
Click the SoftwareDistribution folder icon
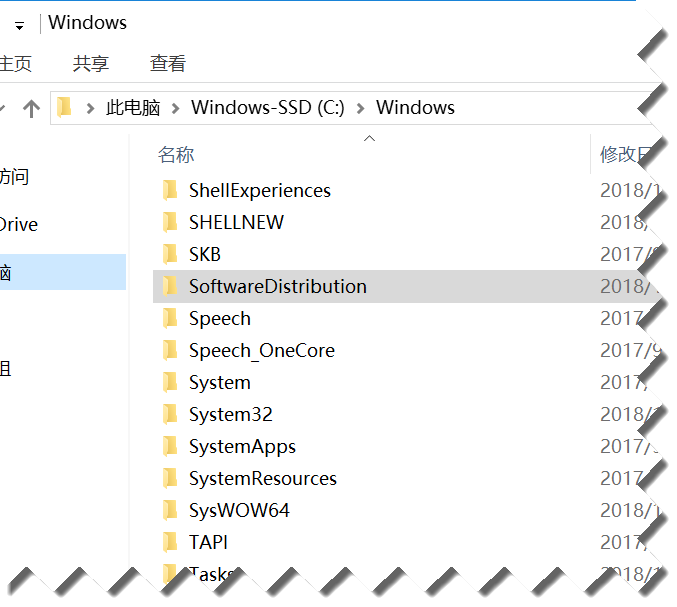[x=170, y=286]
